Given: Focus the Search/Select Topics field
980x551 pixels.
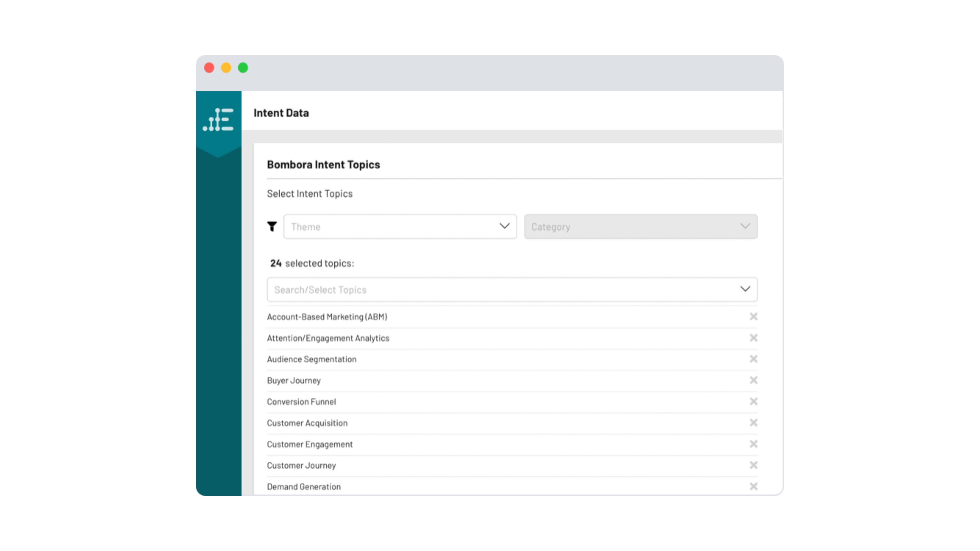Looking at the screenshot, I should pos(495,290).
